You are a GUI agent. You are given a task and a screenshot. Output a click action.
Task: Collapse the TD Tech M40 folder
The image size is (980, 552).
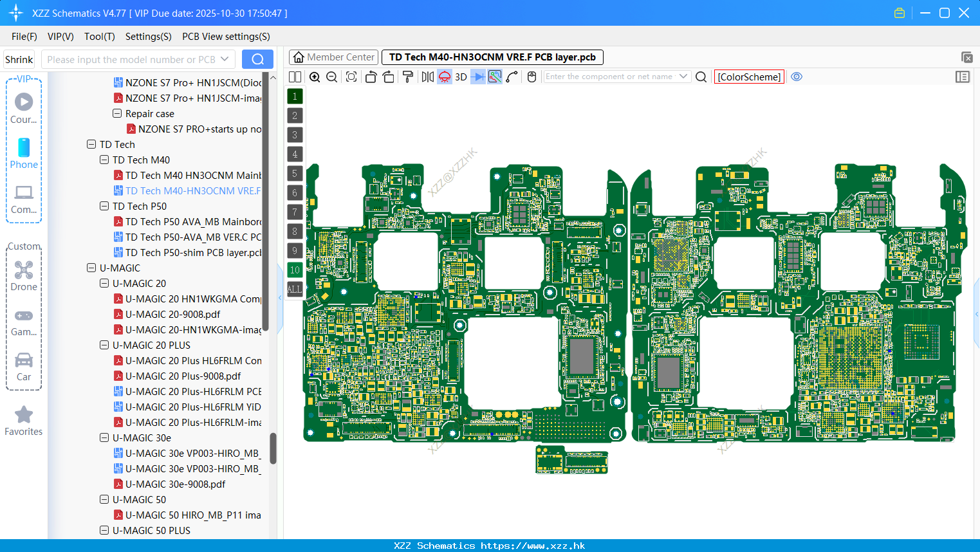(104, 160)
